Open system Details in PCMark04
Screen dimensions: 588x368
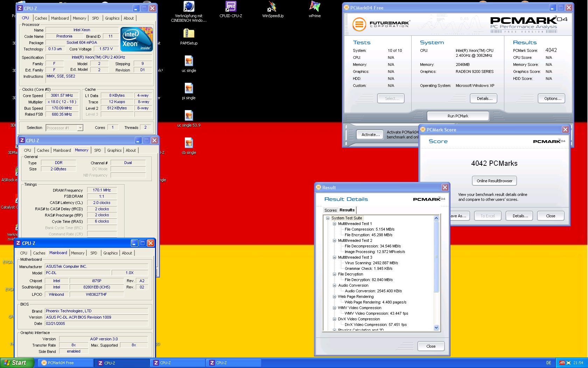pyautogui.click(x=484, y=98)
